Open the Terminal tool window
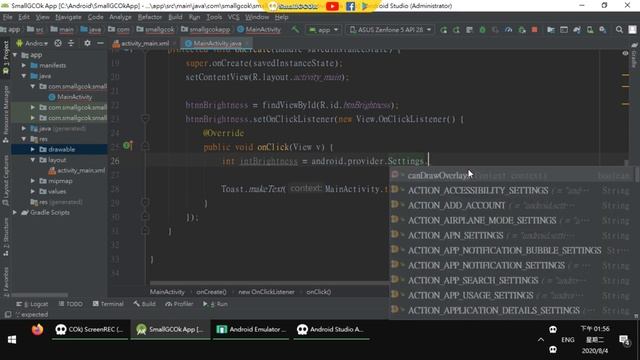640x360 pixels. (108, 304)
